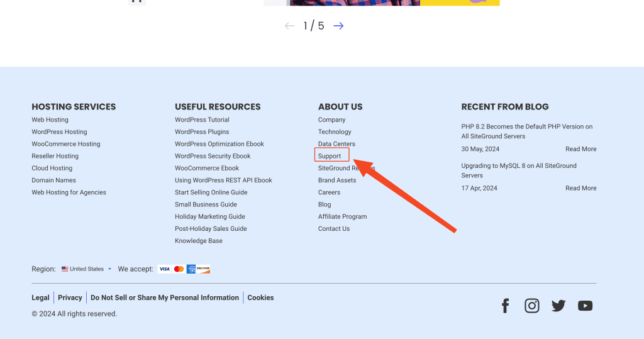The width and height of the screenshot is (644, 339).
Task: Open WordPress Hosting link
Action: 59,132
